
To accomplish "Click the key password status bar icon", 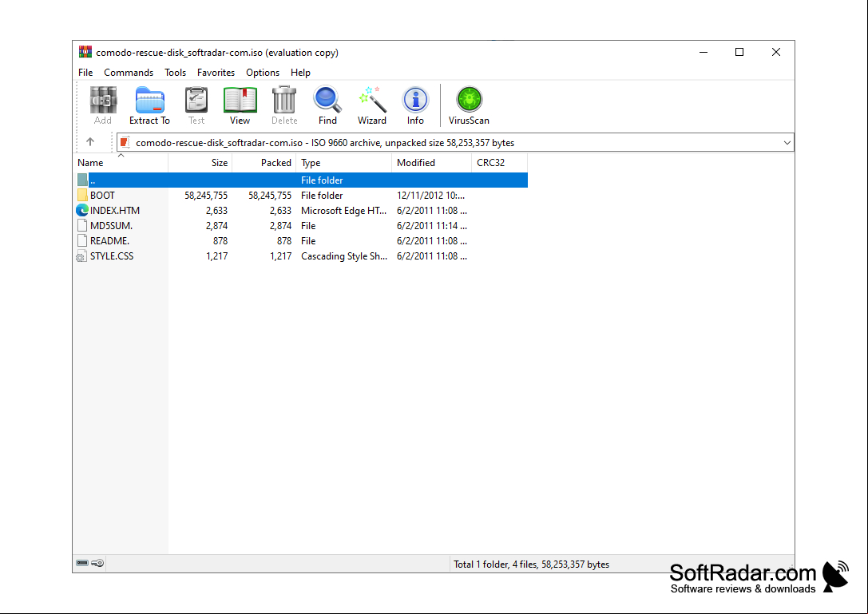I will click(97, 563).
